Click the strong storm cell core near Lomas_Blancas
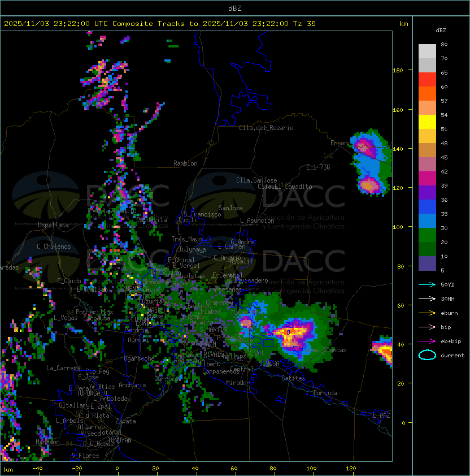This screenshot has width=470, height=476. click(291, 334)
